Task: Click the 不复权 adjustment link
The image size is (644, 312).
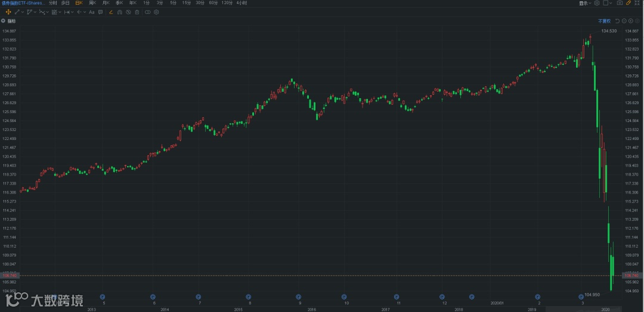Action: [x=605, y=21]
